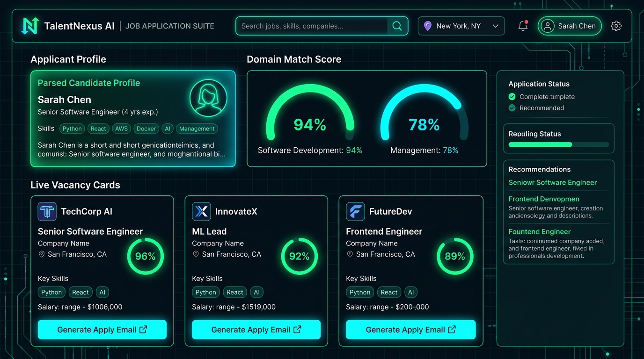
Task: Select the Docker skill tag in profile
Action: pos(146,129)
